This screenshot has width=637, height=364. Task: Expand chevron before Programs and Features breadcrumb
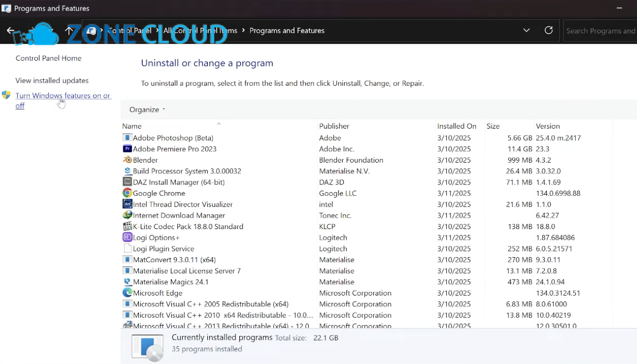point(243,31)
